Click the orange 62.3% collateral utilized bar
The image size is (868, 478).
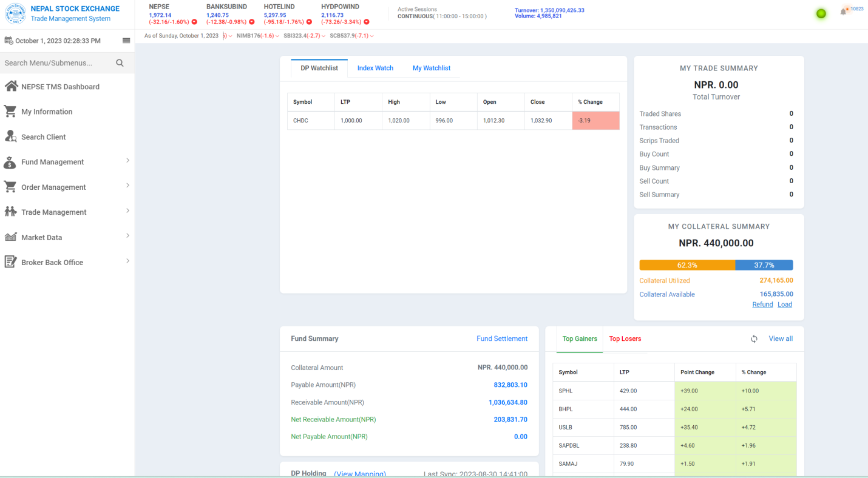point(687,265)
